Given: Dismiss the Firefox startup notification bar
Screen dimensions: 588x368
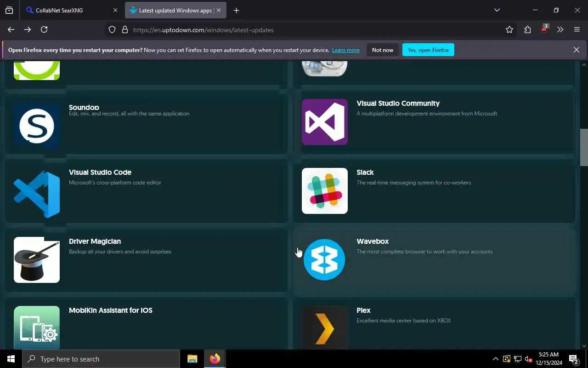Looking at the screenshot, I should [576, 50].
